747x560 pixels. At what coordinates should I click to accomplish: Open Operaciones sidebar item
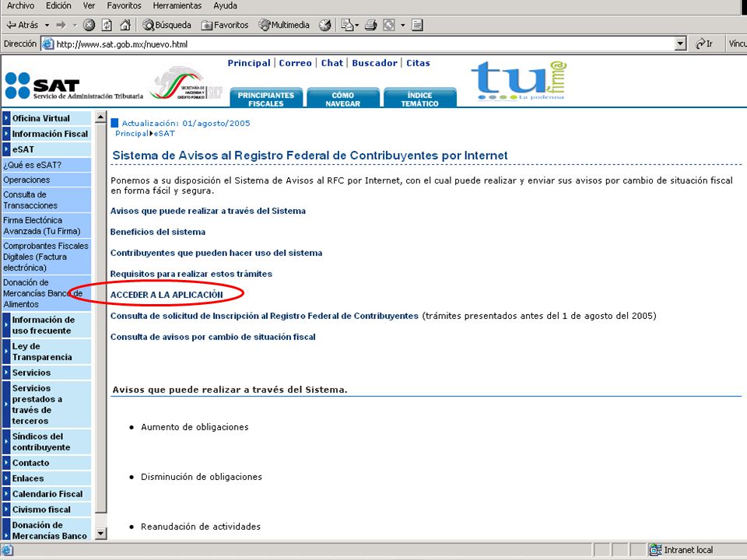point(47,180)
